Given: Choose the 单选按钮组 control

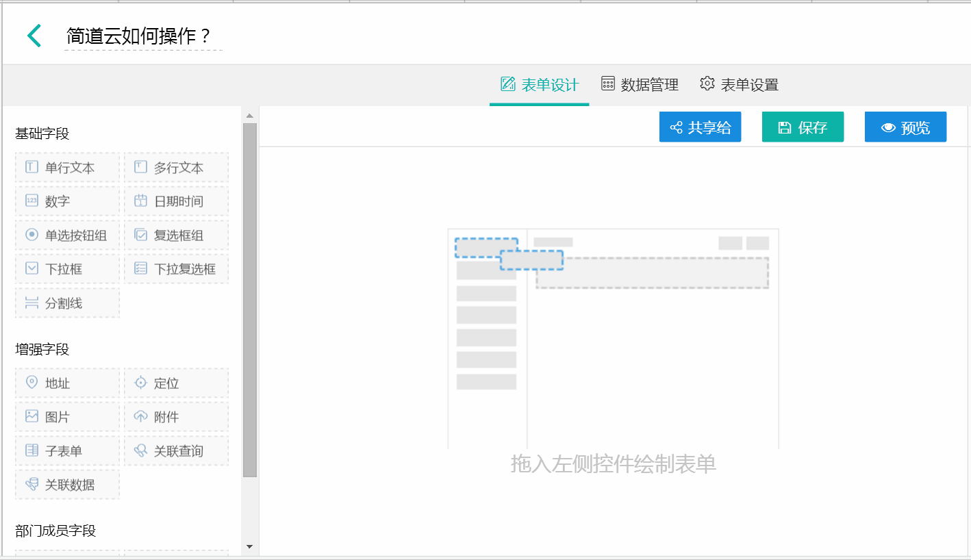Looking at the screenshot, I should point(68,236).
